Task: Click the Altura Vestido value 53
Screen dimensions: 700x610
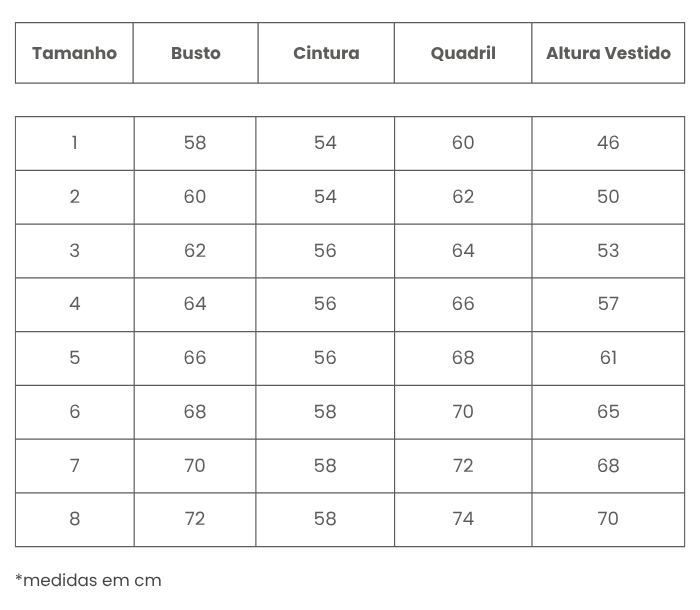Action: (608, 251)
